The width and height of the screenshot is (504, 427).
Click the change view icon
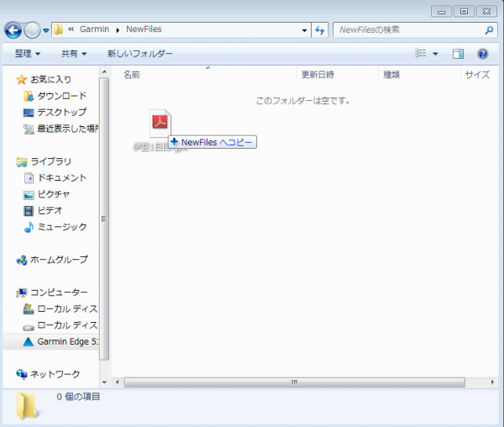(422, 54)
